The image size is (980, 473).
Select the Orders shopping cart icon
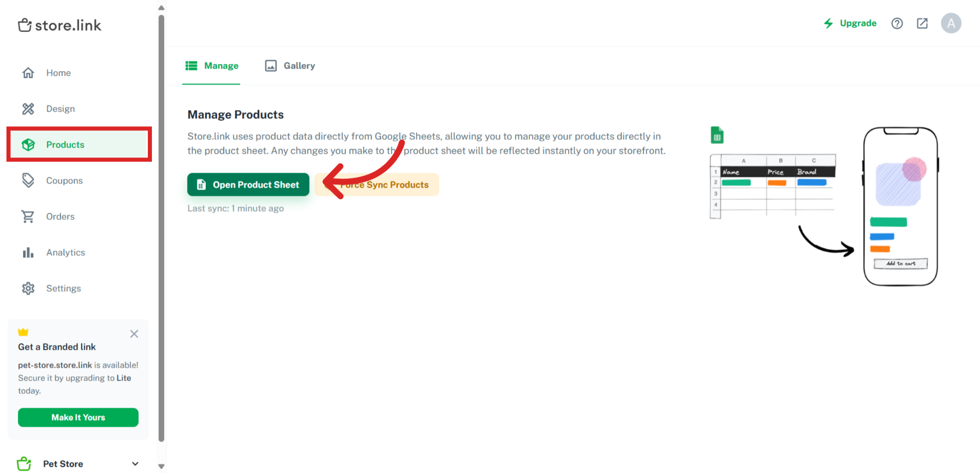pos(28,216)
